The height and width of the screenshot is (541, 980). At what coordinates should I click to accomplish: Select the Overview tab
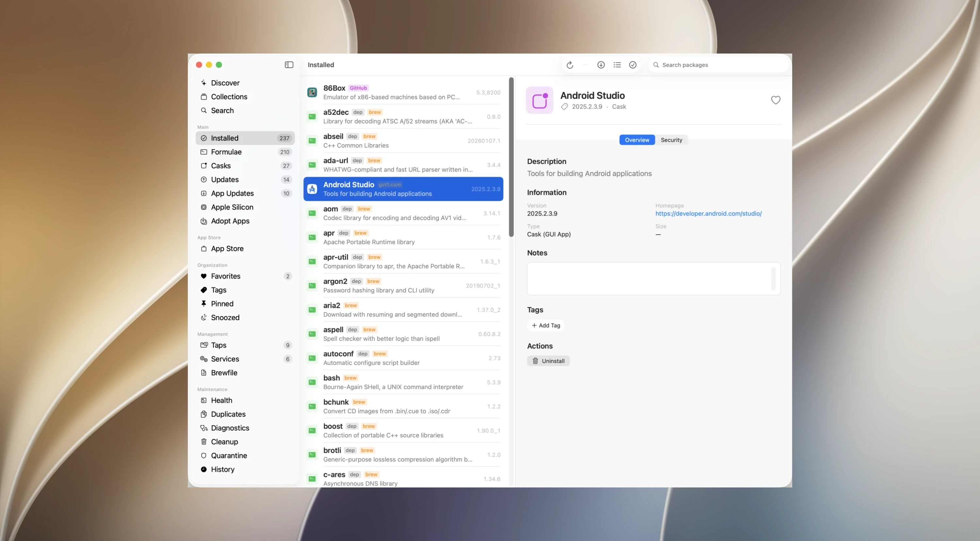click(637, 140)
